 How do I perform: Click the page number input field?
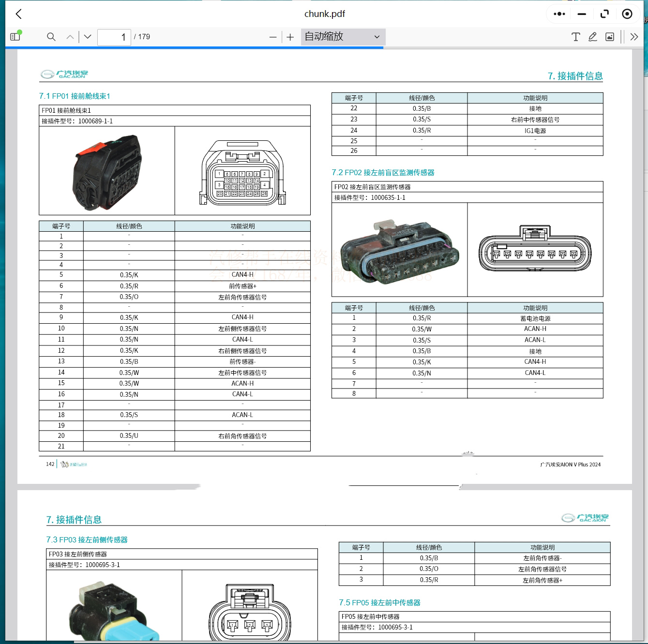[114, 37]
